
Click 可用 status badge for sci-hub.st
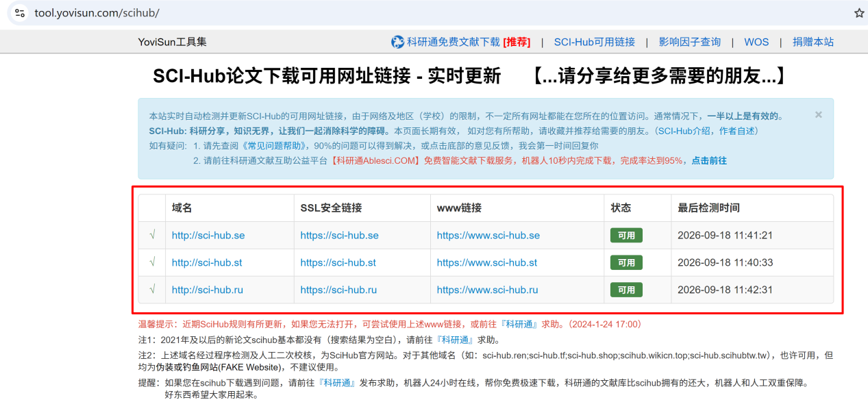click(x=626, y=262)
